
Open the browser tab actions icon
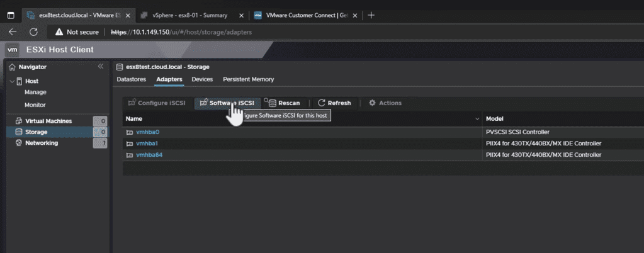click(x=11, y=16)
